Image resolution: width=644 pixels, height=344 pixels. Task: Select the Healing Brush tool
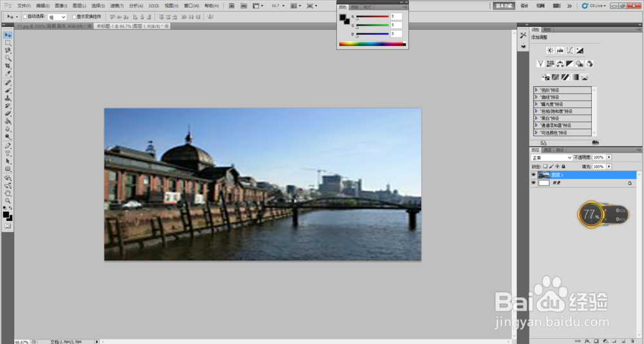(x=8, y=82)
